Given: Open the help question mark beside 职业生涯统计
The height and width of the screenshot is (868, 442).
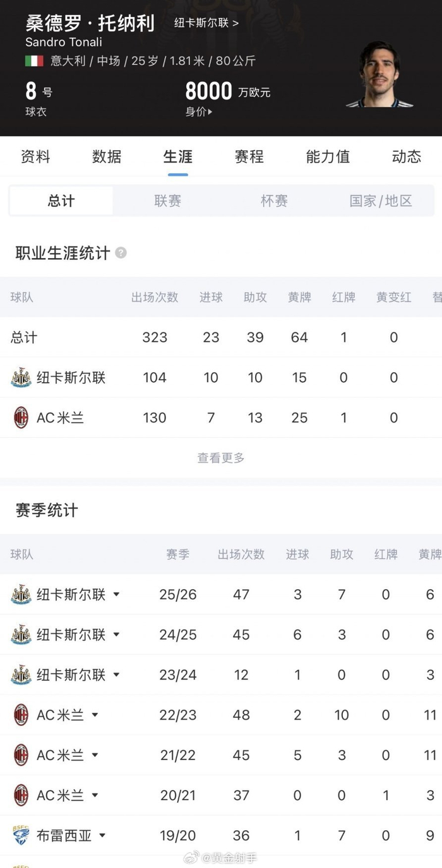Looking at the screenshot, I should (x=120, y=252).
